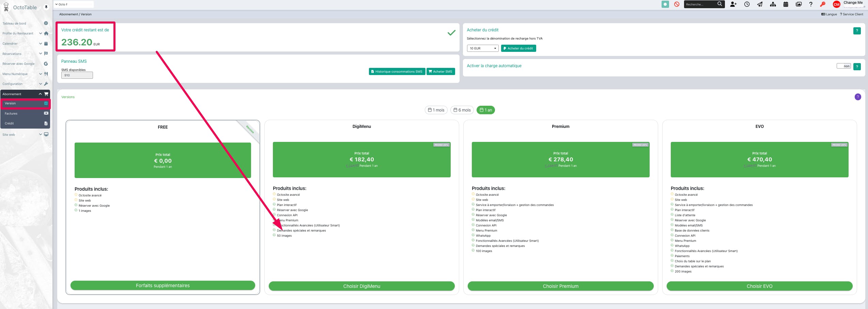Click the 236.20 credit amount

pos(77,42)
